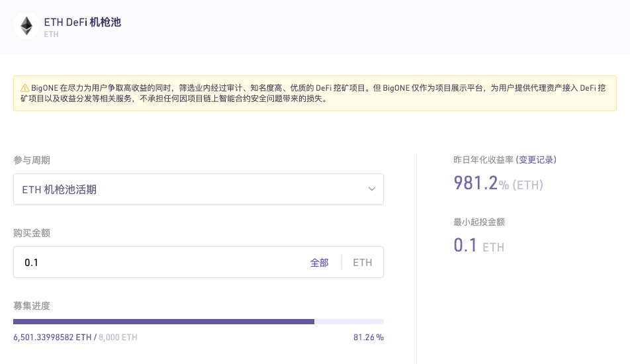Focus the 购买金额 amount input field

161,262
